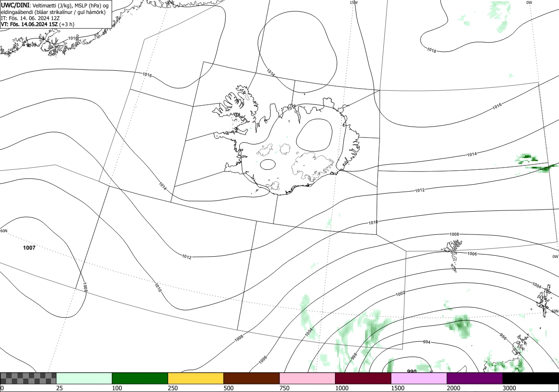The image size is (559, 392).
Task: Click the maroon 1000–1500 legend swatch
Action: click(x=363, y=378)
